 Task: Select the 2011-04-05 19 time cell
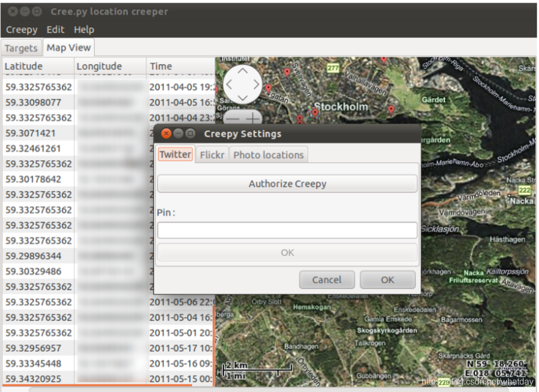point(182,87)
